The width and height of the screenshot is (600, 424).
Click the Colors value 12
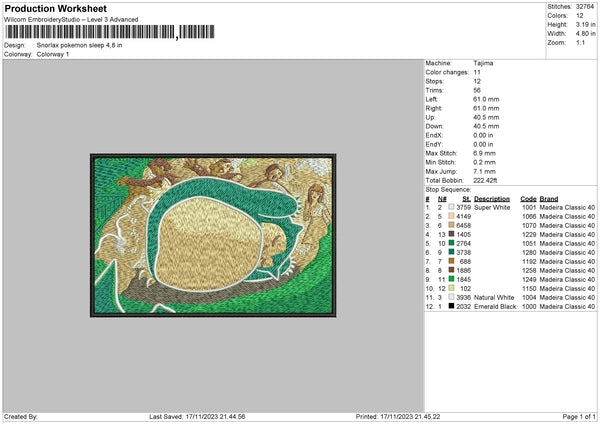click(x=580, y=16)
